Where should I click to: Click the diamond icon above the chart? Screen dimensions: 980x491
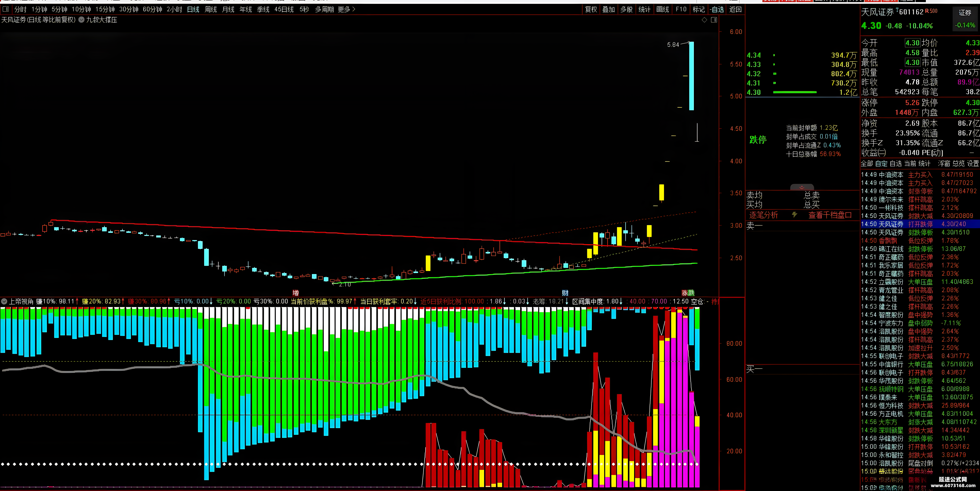(x=704, y=20)
